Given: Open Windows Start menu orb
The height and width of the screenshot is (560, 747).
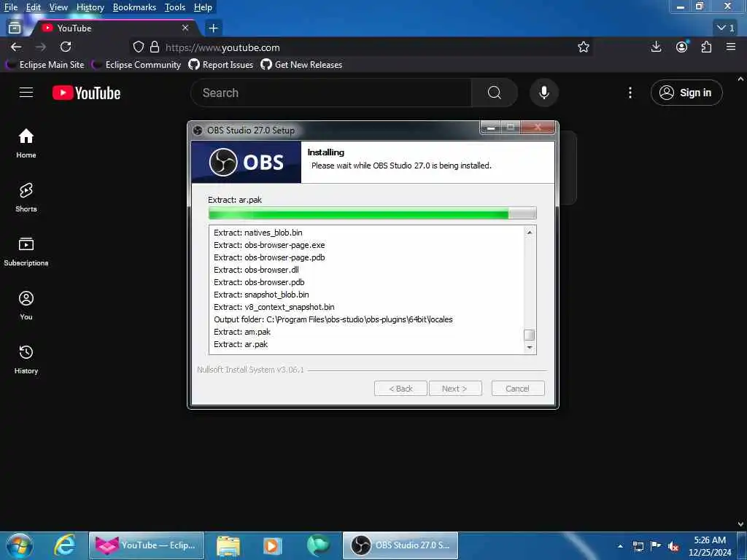Looking at the screenshot, I should point(20,545).
